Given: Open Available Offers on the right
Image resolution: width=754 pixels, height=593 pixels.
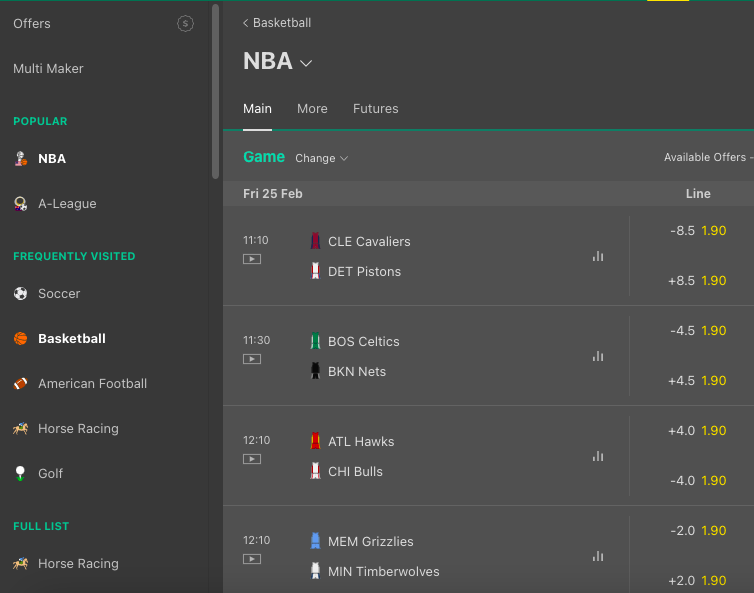Looking at the screenshot, I should [708, 157].
